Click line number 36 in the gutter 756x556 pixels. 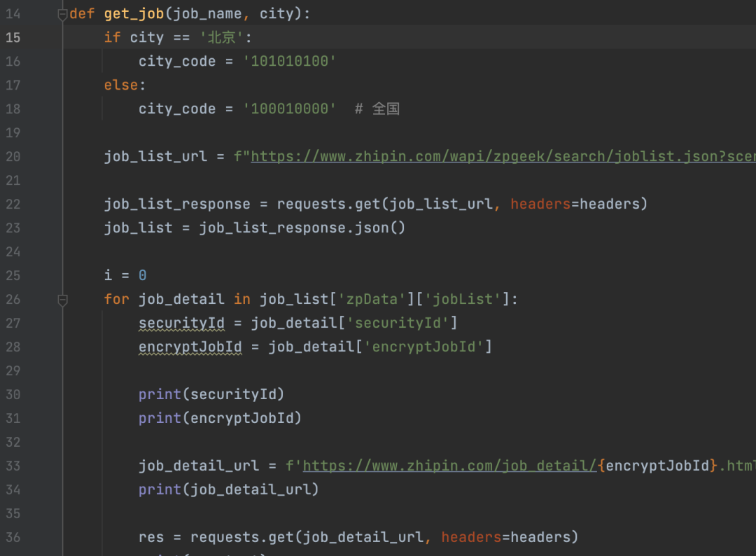(x=13, y=537)
